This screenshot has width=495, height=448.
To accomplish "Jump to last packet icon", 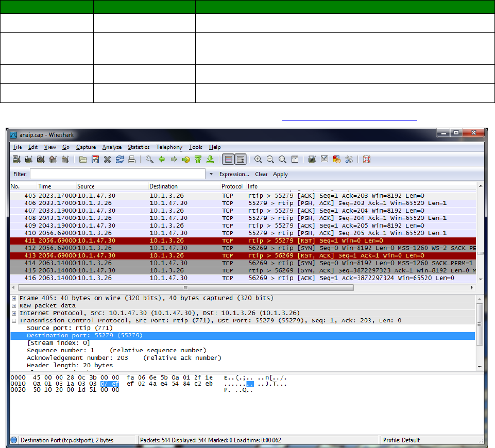I will point(210,159).
